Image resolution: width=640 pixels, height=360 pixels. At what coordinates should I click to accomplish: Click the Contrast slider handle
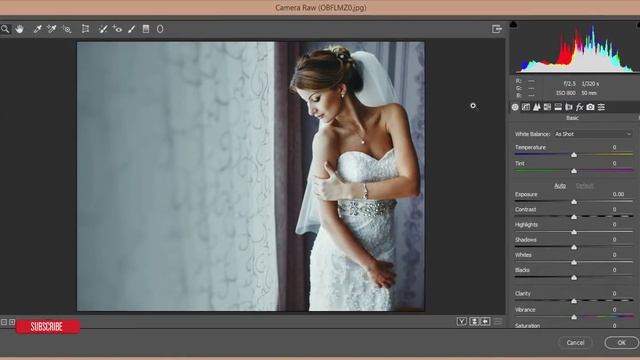pyautogui.click(x=574, y=217)
